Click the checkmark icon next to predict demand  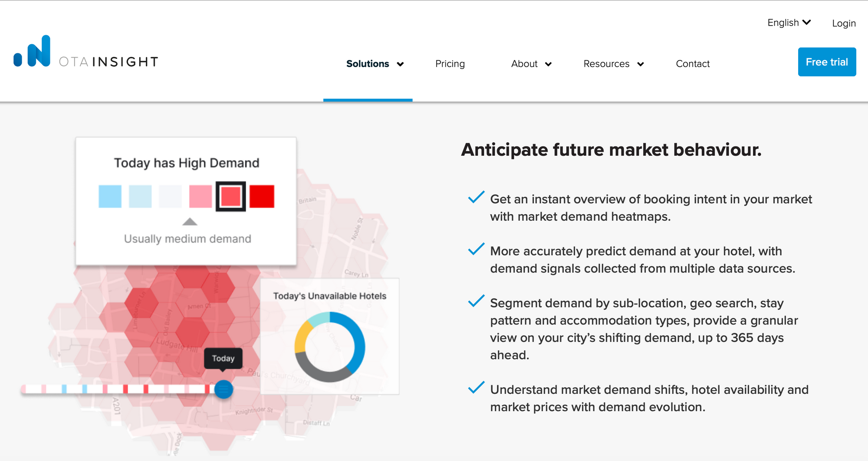tap(476, 249)
